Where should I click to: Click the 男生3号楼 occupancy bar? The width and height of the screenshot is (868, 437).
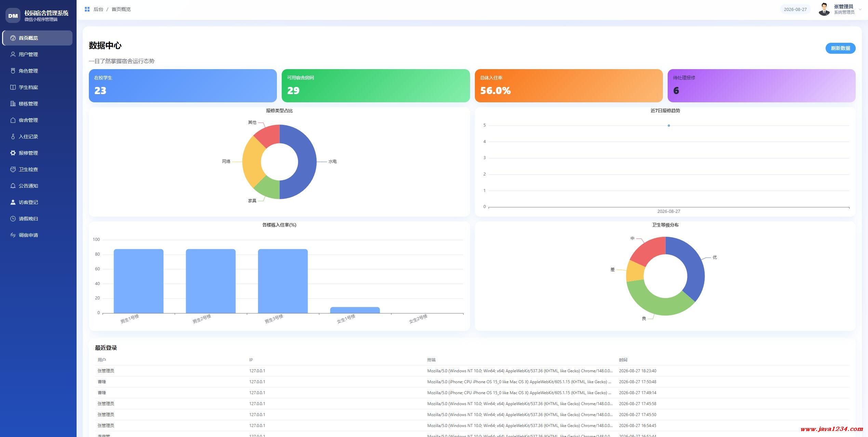[283, 281]
